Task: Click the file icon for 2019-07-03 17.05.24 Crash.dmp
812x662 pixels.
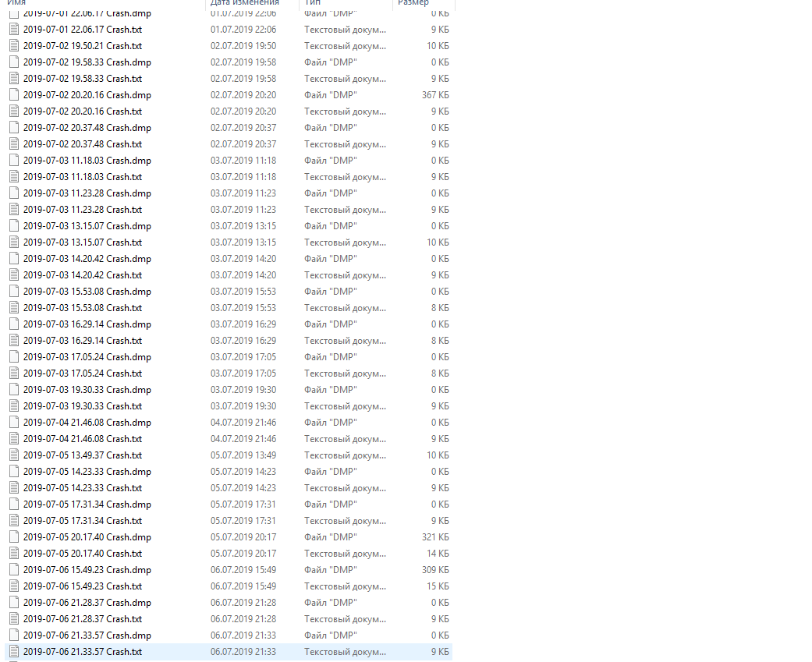Action: click(x=14, y=357)
